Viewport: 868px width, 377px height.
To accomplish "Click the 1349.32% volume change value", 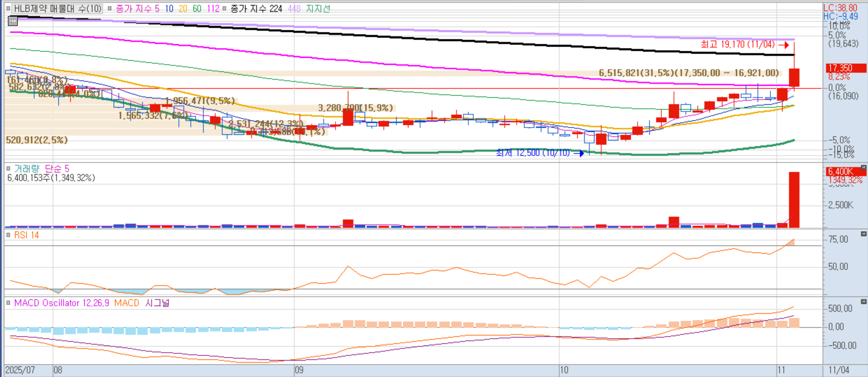I will coord(845,180).
